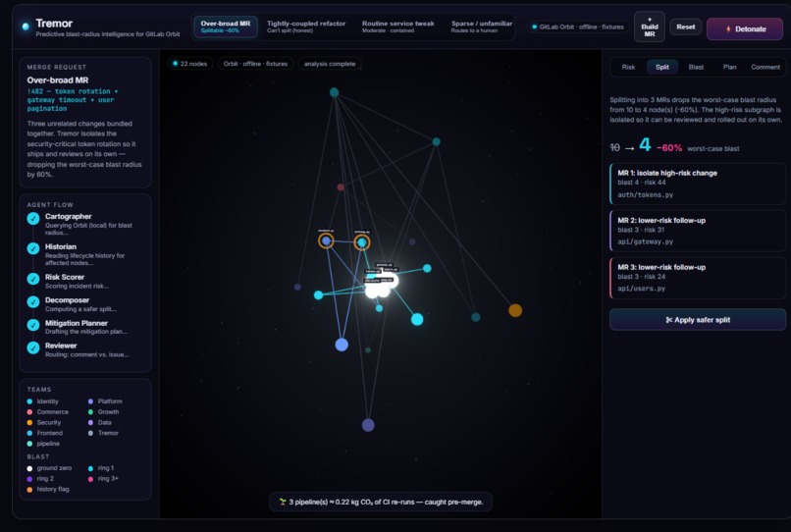Click the 22 nodes graph chip
The width and height of the screenshot is (791, 532).
[189, 64]
